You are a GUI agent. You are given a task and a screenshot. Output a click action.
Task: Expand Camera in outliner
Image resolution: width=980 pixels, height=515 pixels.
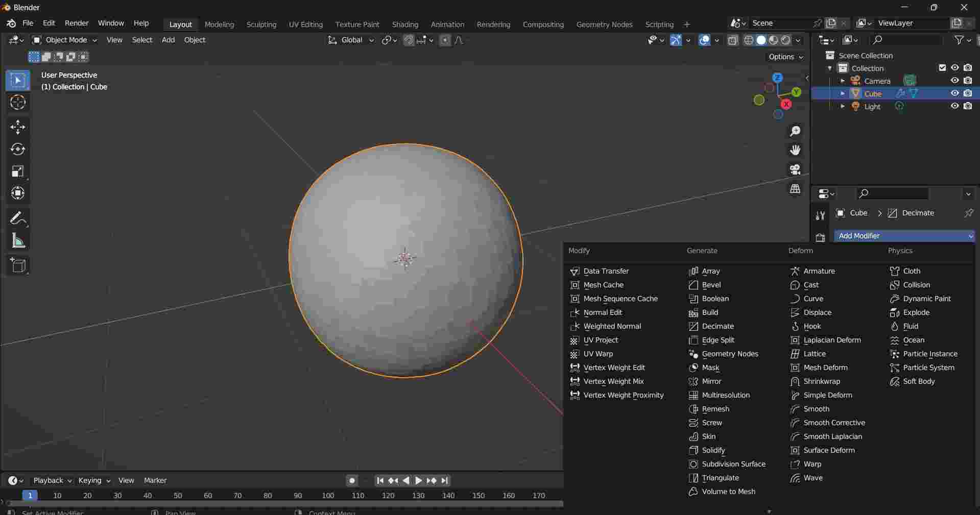pos(842,81)
